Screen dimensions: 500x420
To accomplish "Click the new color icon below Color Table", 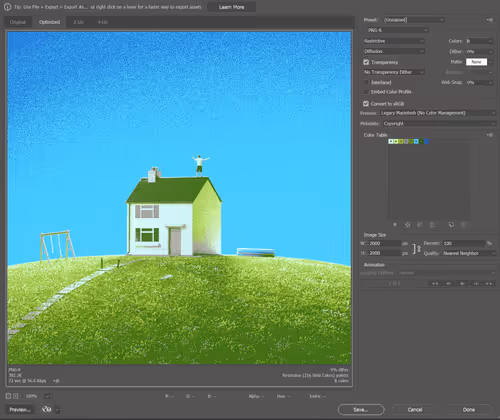I will coord(451,225).
